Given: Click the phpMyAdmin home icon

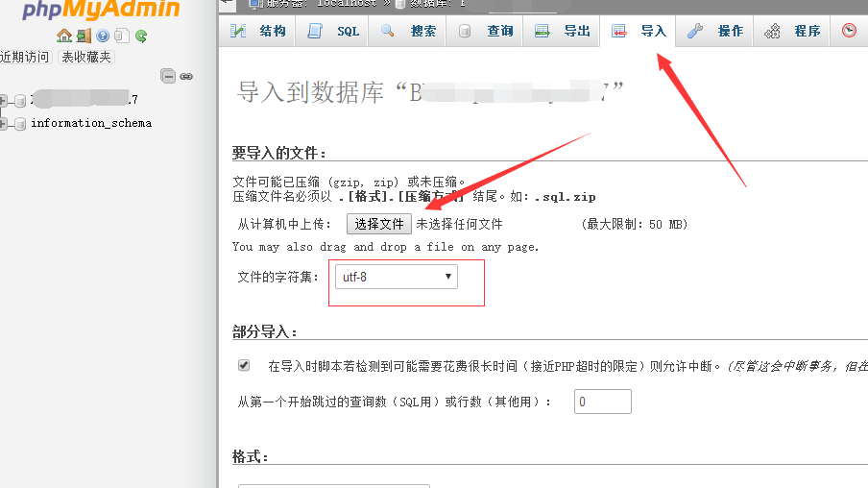Looking at the screenshot, I should tap(64, 37).
